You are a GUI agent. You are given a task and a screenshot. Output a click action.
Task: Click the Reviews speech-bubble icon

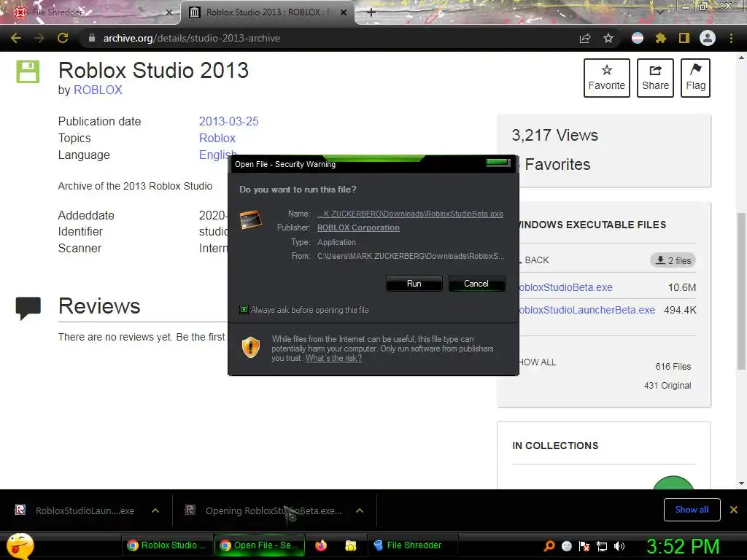coord(28,308)
